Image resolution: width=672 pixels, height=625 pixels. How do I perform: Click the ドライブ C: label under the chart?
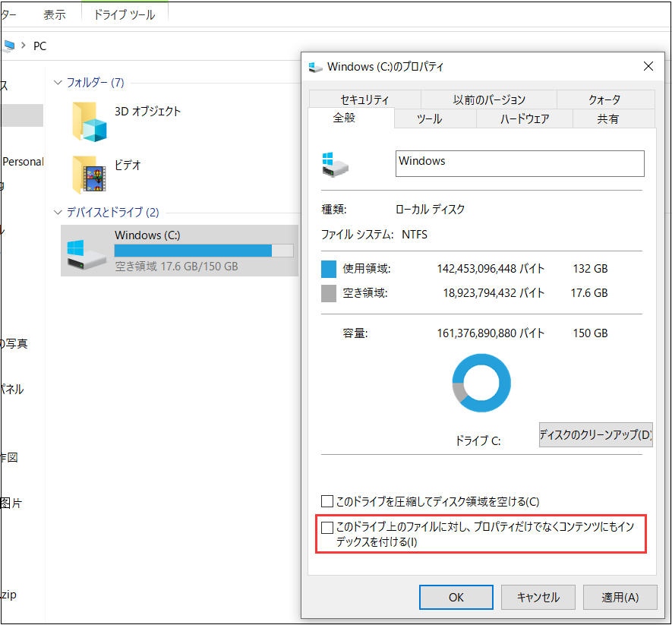(x=478, y=440)
